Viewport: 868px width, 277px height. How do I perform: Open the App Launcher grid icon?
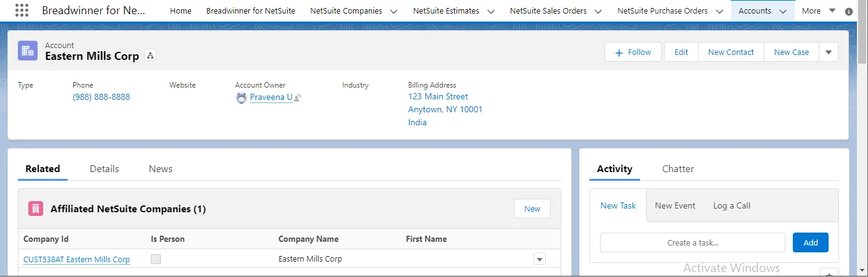point(22,10)
